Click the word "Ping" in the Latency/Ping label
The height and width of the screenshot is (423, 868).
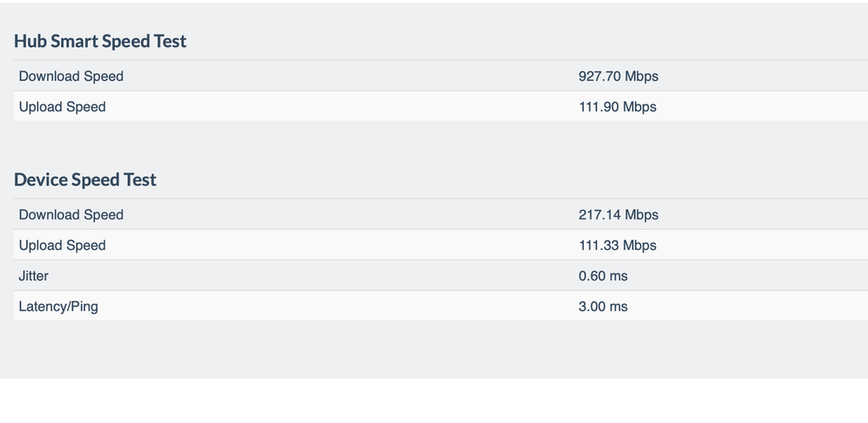(82, 306)
